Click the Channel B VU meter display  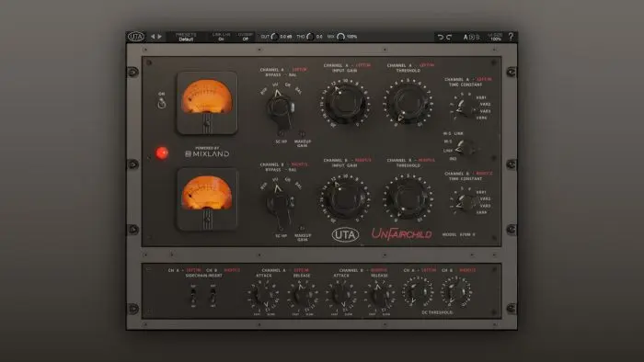(207, 198)
